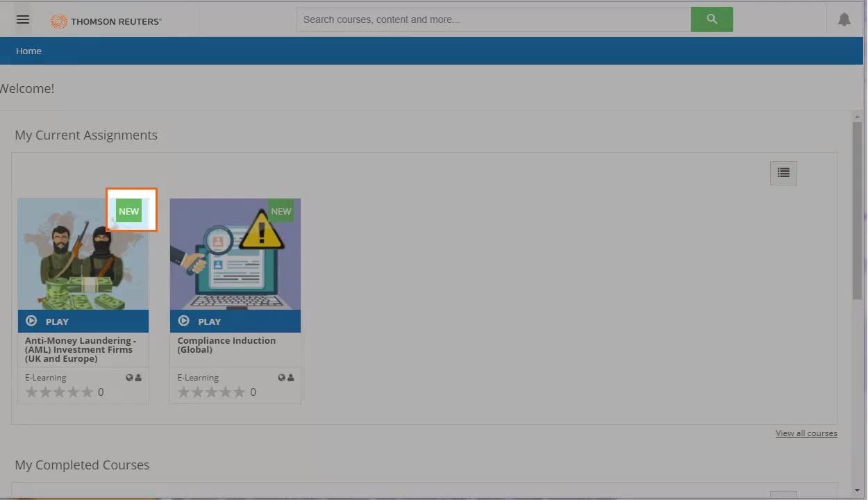Click NEW badge on Anti-Money Laundering course
Image resolution: width=868 pixels, height=500 pixels.
pos(129,211)
